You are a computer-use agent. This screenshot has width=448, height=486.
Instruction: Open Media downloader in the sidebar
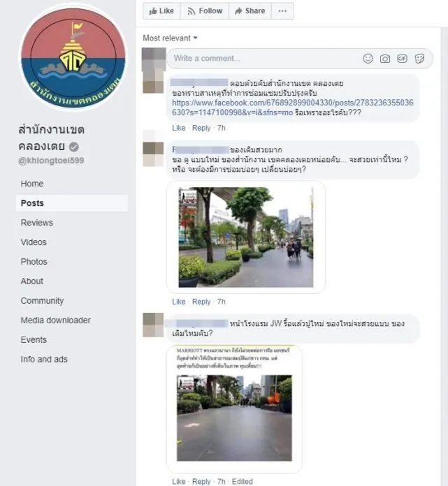click(x=56, y=321)
